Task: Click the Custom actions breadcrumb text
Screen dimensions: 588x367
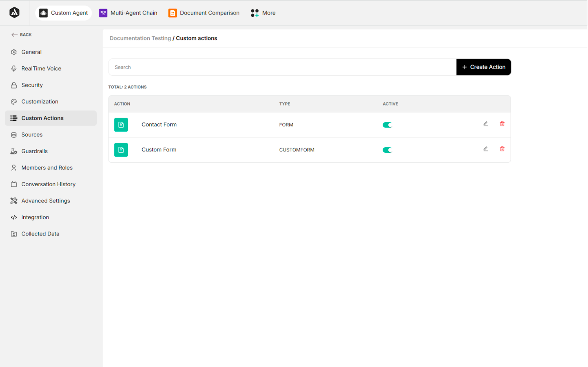Action: point(197,38)
